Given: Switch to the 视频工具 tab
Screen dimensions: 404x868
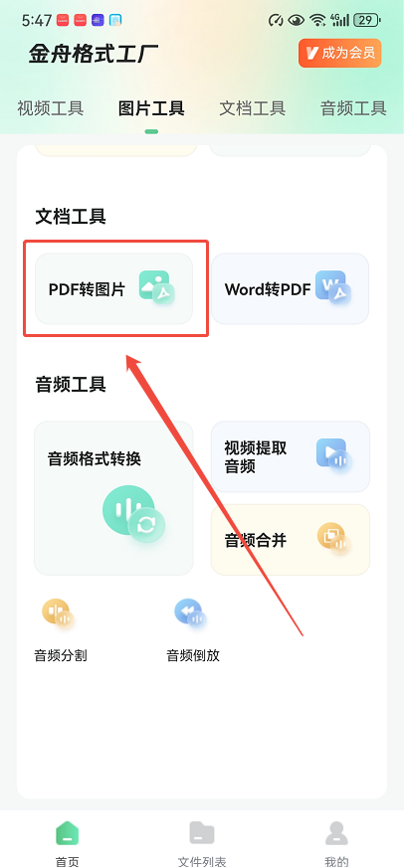Looking at the screenshot, I should (51, 108).
